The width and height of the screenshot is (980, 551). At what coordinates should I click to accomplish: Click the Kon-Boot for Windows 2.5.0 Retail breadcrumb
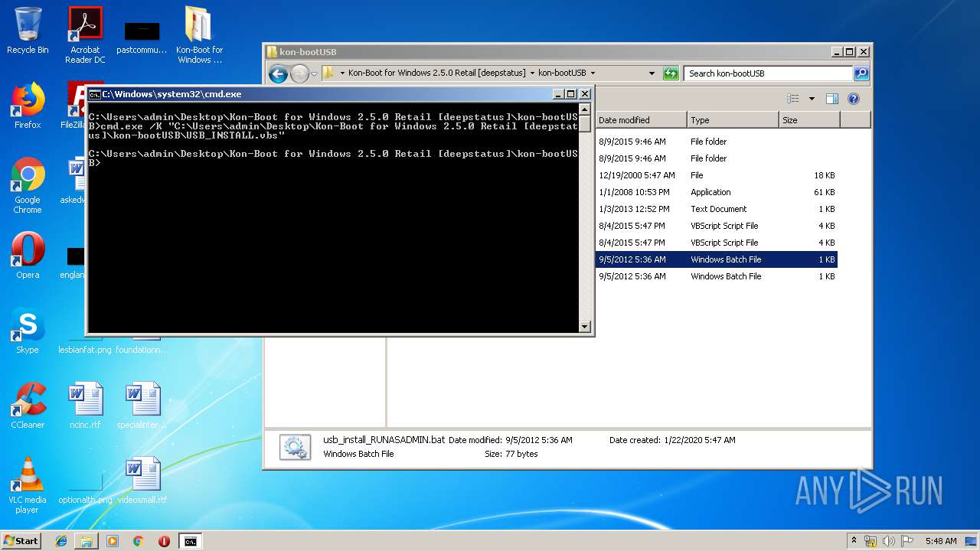436,73
